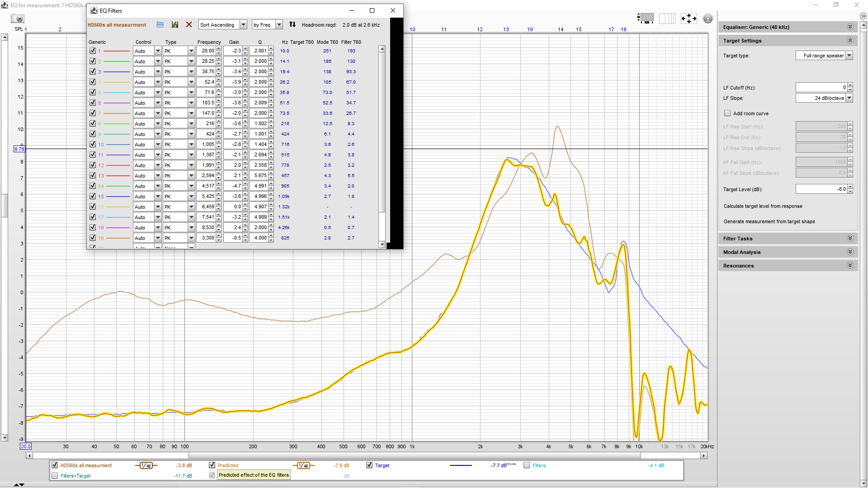Increase filter 1 frequency with its up arrow
This screenshot has height=488, width=868.
pyautogui.click(x=219, y=49)
